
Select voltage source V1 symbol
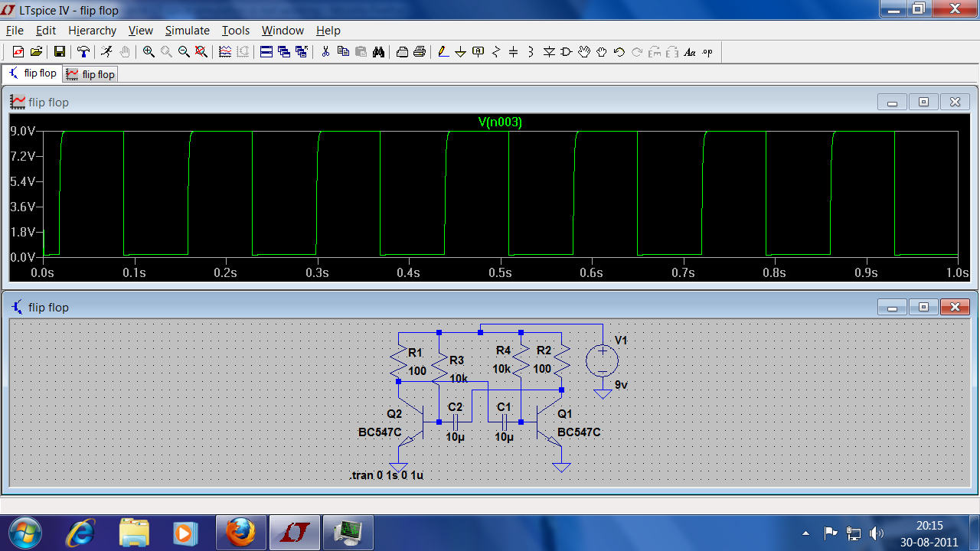[603, 360]
